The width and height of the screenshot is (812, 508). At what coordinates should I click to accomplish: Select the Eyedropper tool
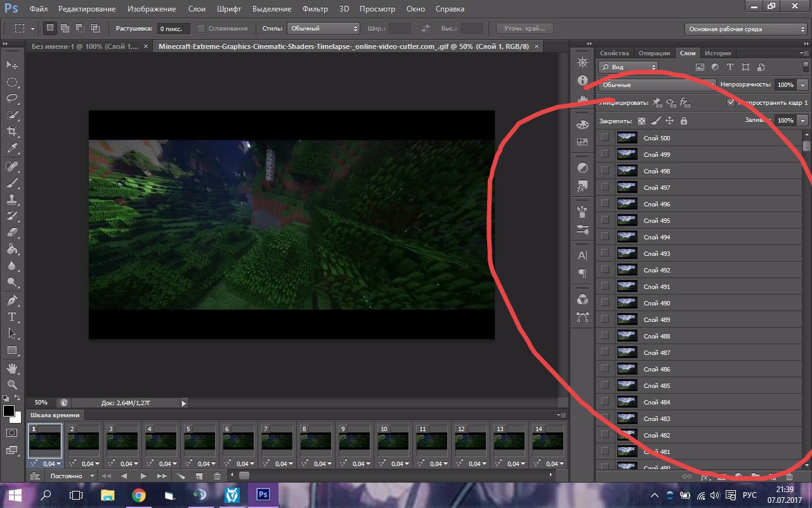(x=12, y=148)
